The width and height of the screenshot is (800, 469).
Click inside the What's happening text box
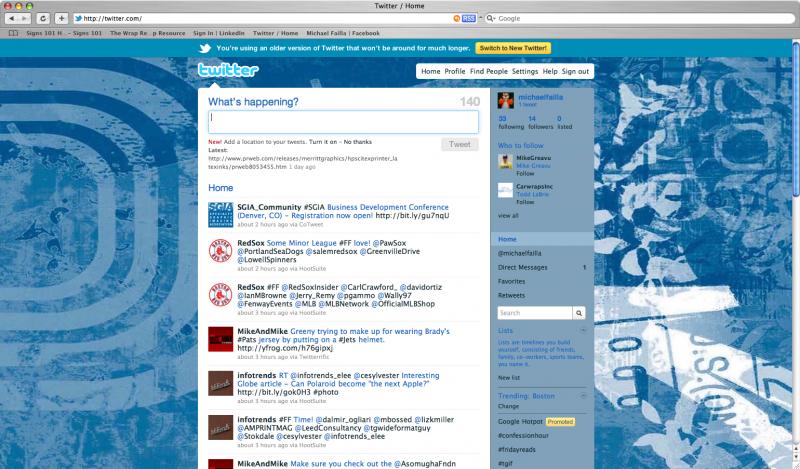343,122
